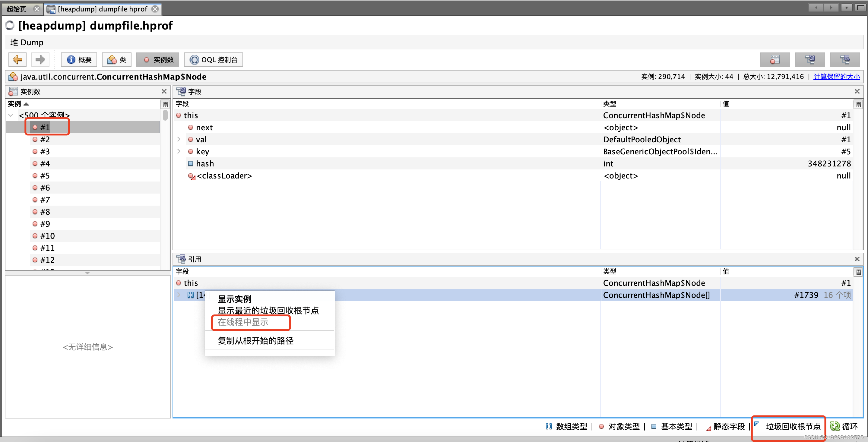Screen dimensions: 868x442
Task: Select the <classLoader> field row
Action: pos(513,176)
